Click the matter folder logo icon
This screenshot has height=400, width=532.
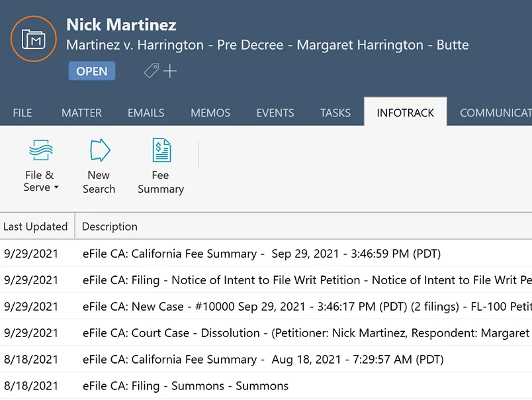(33, 39)
